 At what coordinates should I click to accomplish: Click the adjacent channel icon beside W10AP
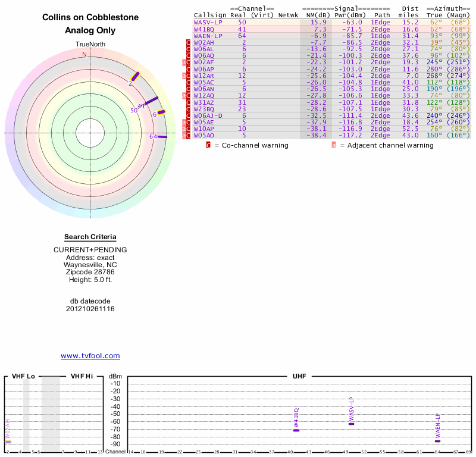(184, 129)
